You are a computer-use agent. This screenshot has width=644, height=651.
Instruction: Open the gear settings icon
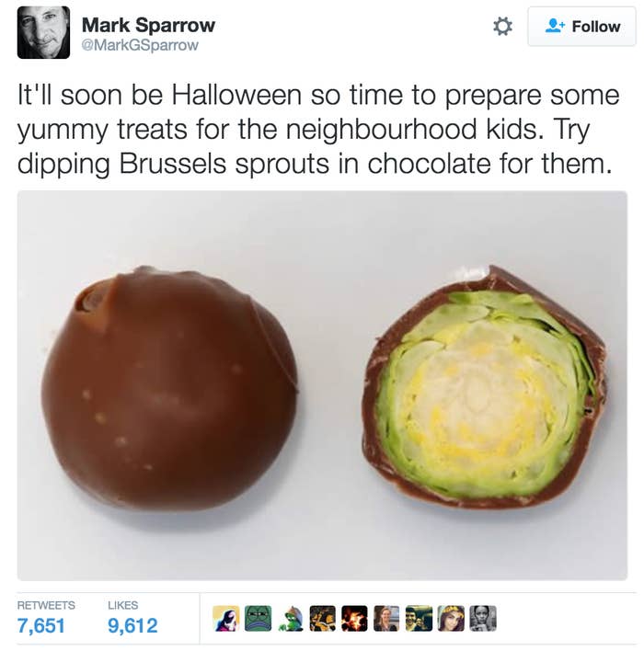[502, 27]
